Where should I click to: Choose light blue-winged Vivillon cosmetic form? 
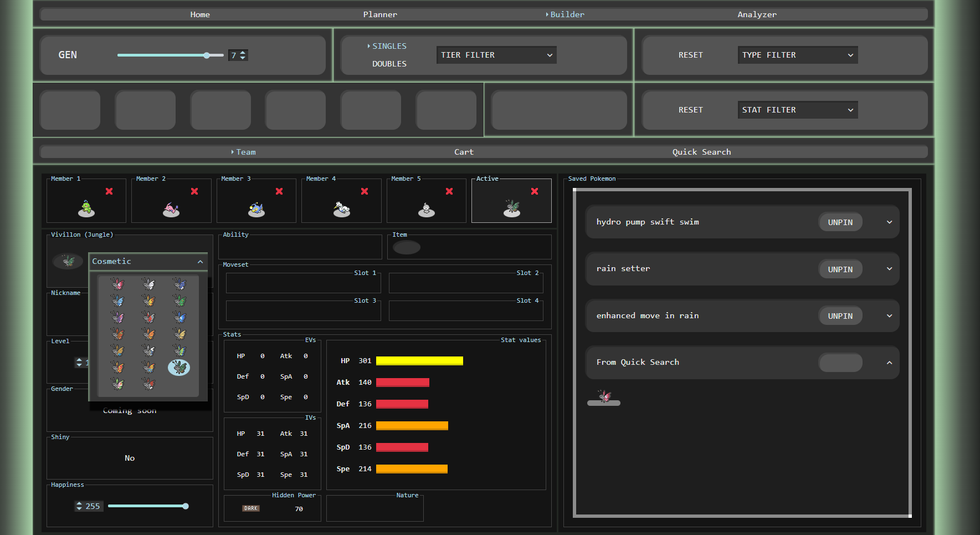[117, 300]
